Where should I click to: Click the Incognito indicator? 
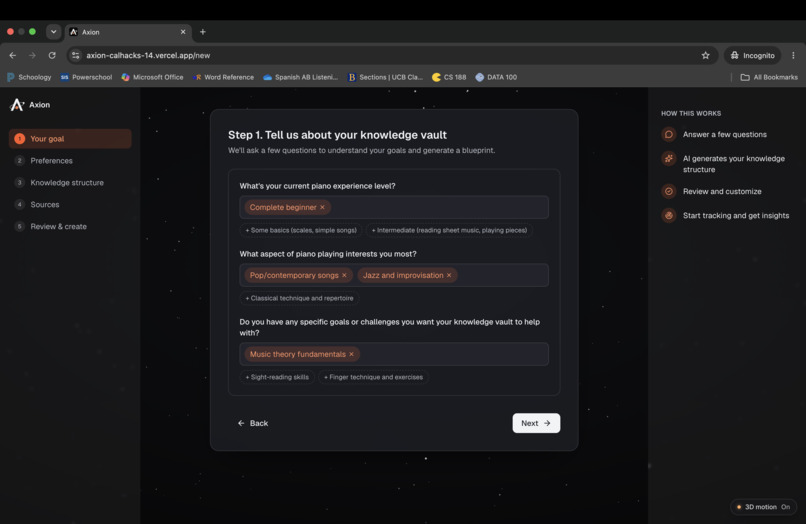click(x=753, y=56)
